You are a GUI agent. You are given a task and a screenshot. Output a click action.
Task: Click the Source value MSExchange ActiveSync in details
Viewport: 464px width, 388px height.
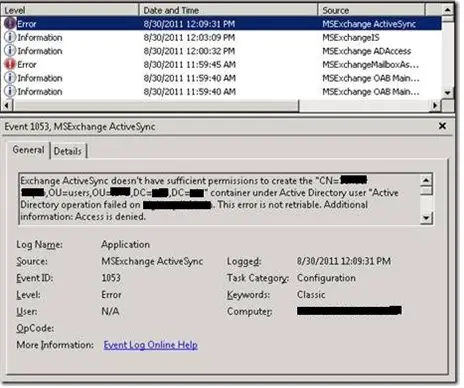pos(152,261)
